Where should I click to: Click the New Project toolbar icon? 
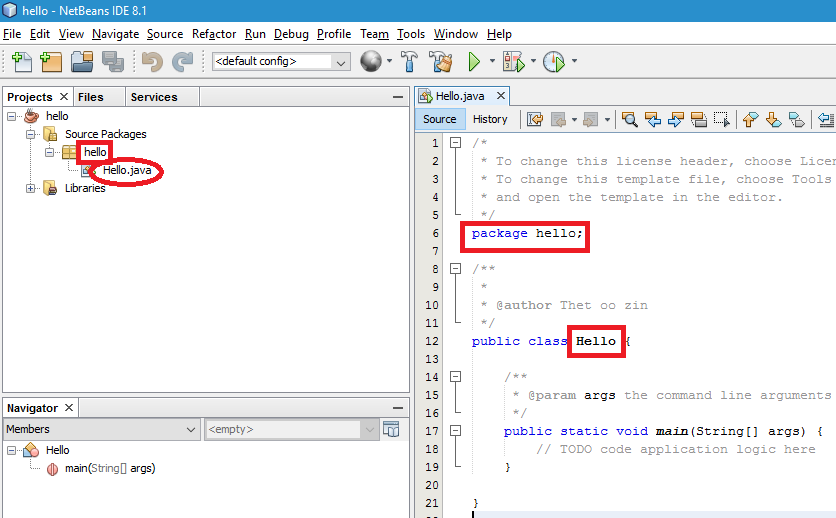coord(51,61)
